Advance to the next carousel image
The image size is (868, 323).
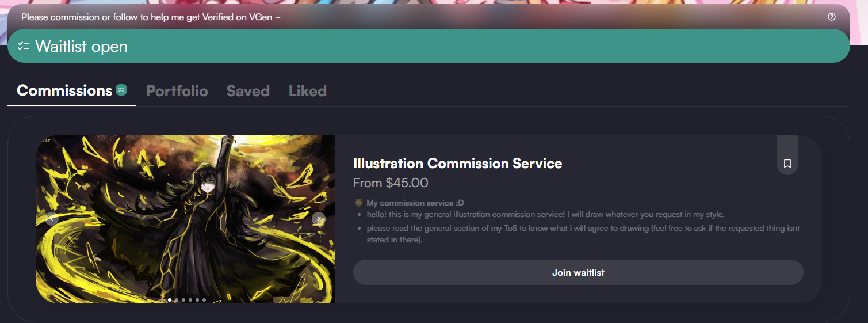(319, 219)
